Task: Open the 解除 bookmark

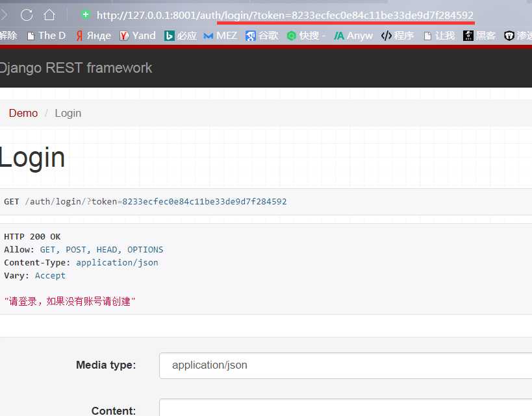Action: (x=8, y=36)
